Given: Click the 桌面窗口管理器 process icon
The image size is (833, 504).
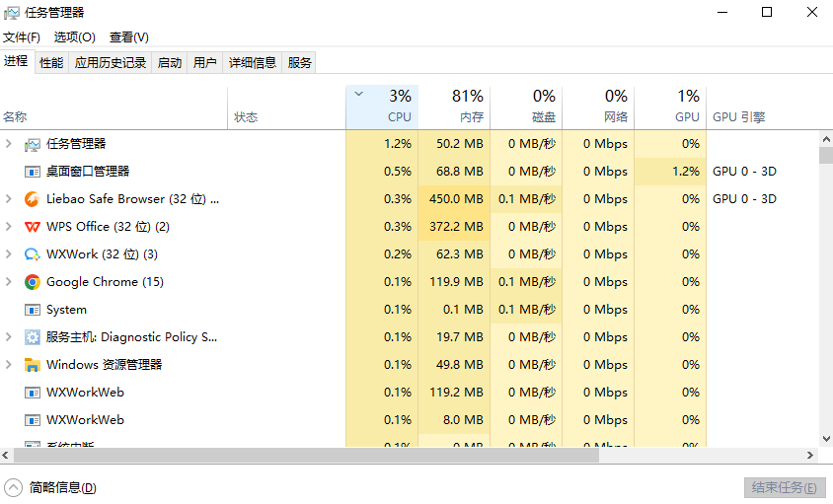Looking at the screenshot, I should (33, 172).
